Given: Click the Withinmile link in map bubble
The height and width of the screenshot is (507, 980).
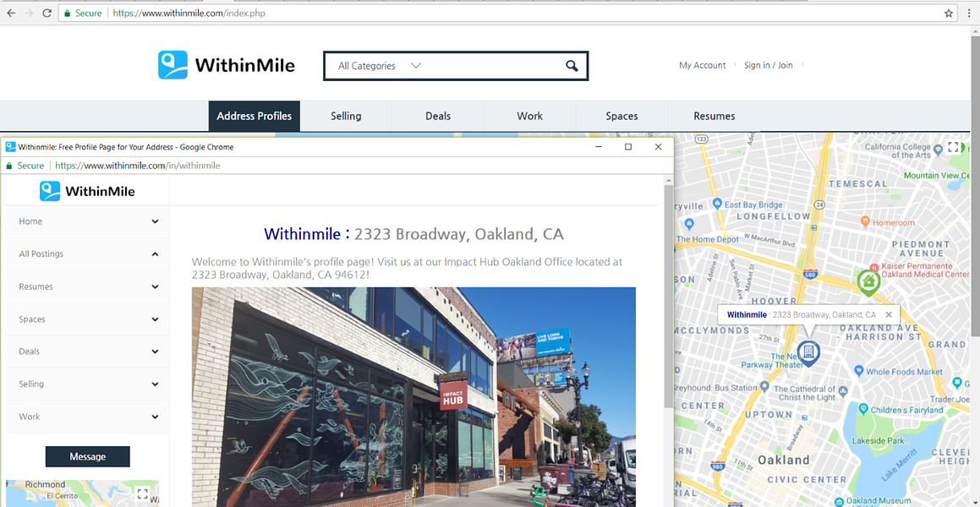Looking at the screenshot, I should (x=747, y=314).
